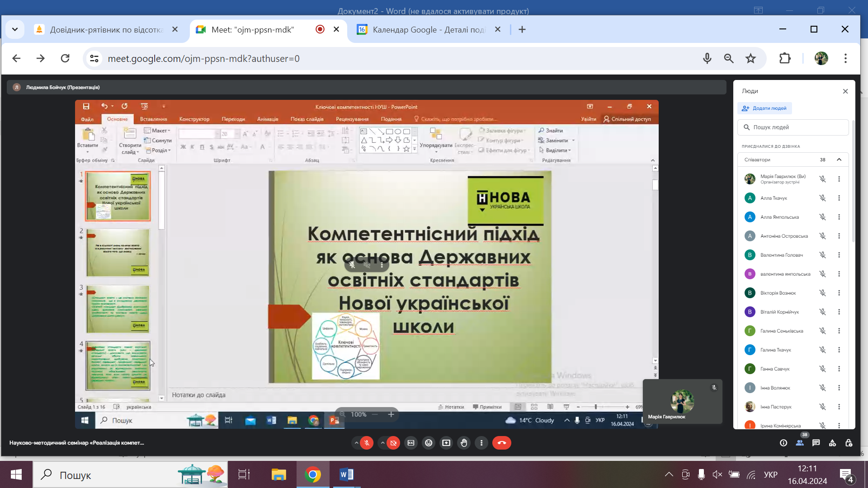868x488 pixels.
Task: Open options for Інна Пастерук
Action: pyautogui.click(x=839, y=407)
